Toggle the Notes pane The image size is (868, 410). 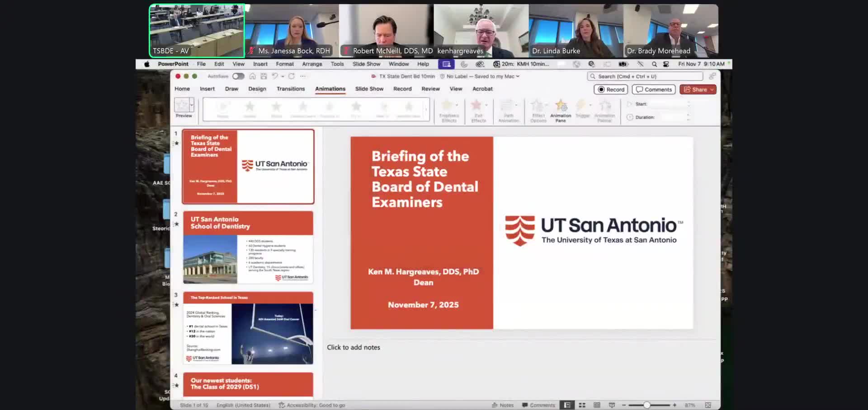(503, 405)
